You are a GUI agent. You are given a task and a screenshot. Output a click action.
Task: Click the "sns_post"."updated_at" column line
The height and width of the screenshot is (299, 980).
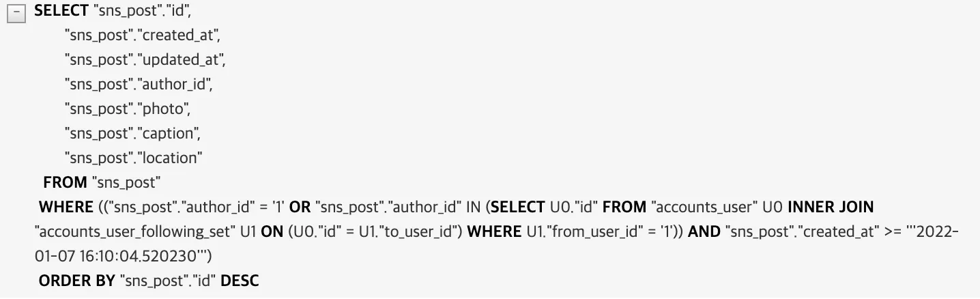pyautogui.click(x=144, y=59)
